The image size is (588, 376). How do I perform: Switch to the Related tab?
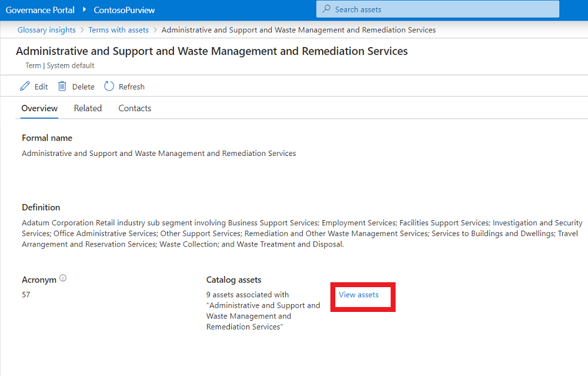pyautogui.click(x=88, y=108)
